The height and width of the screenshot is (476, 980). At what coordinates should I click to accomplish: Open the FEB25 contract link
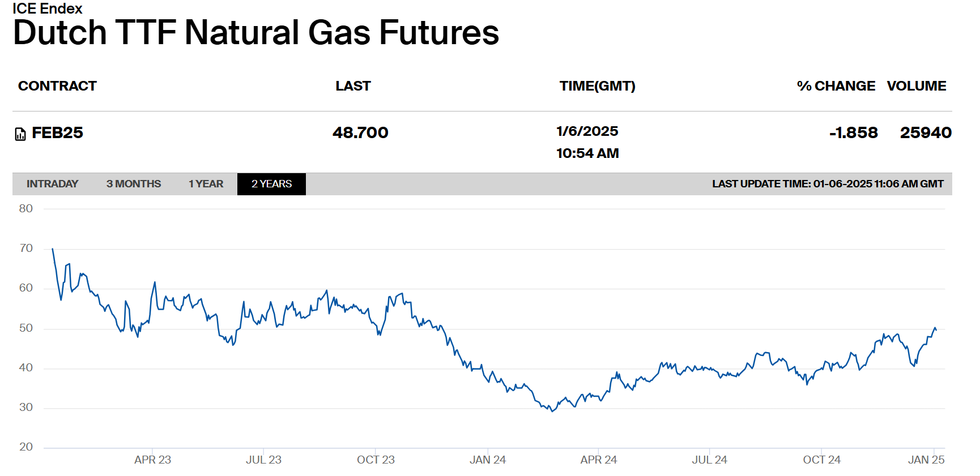click(57, 133)
